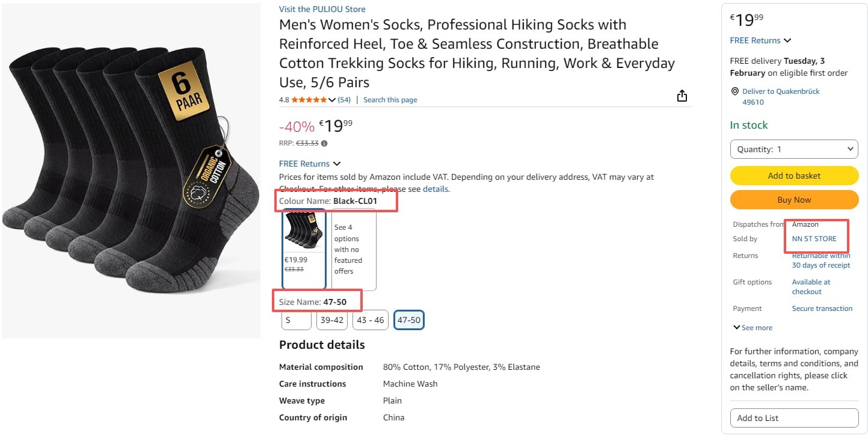The width and height of the screenshot is (868, 436).
Task: Click the delivery location pin icon
Action: click(734, 91)
